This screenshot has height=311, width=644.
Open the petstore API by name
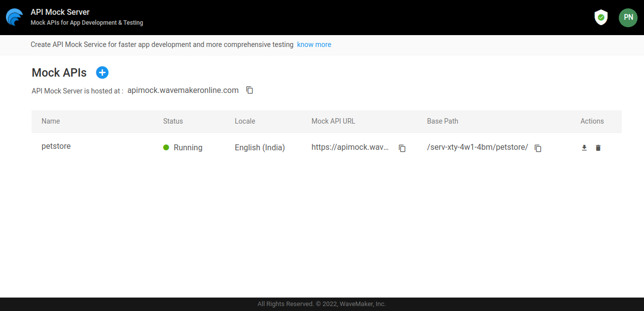point(56,146)
